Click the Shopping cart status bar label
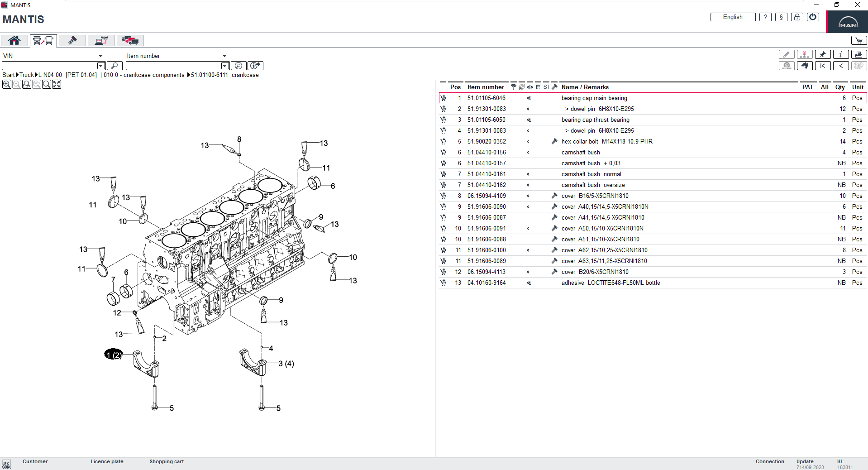868x470 pixels. coord(167,462)
